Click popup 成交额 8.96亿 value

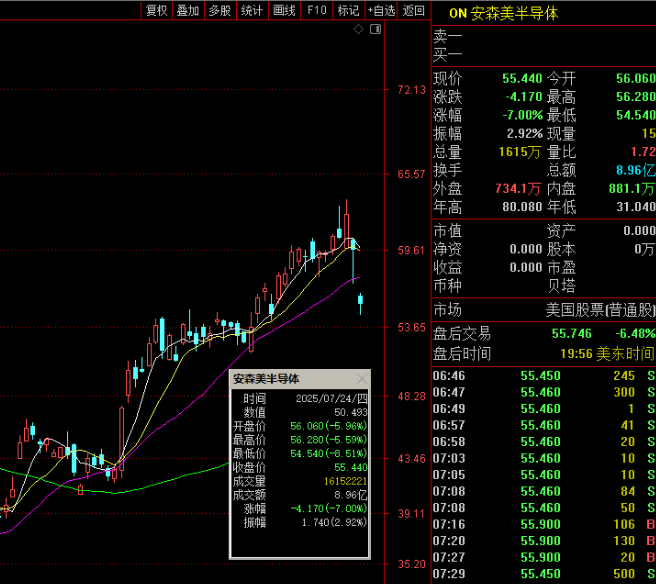[x=351, y=495]
